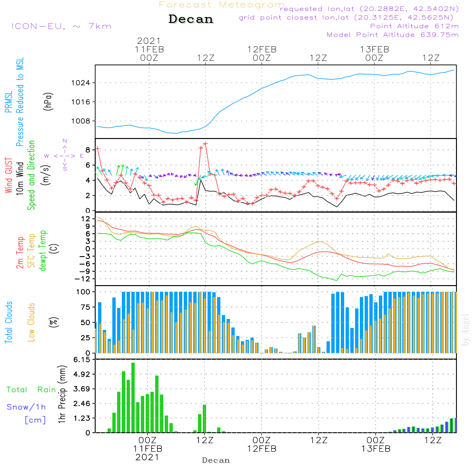Click the red "Wind GUST" axis label
Viewport: 476px width, 476px height.
click(x=9, y=175)
